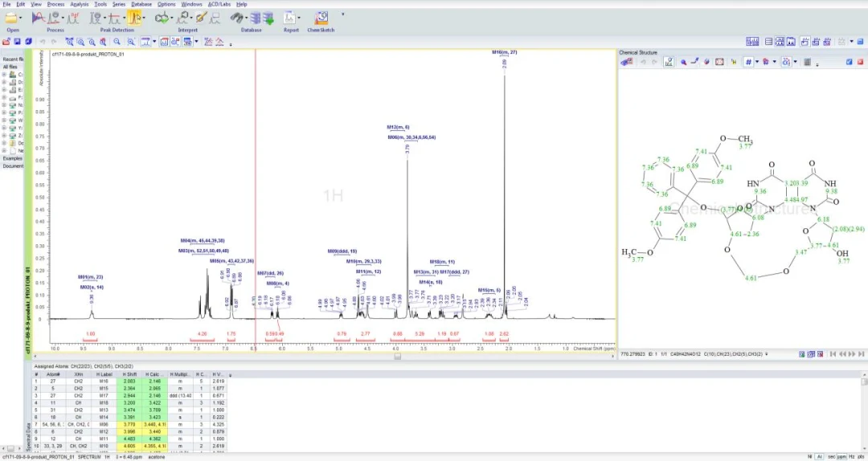Click database update icon with green arrow
868x461 pixels.
click(268, 18)
